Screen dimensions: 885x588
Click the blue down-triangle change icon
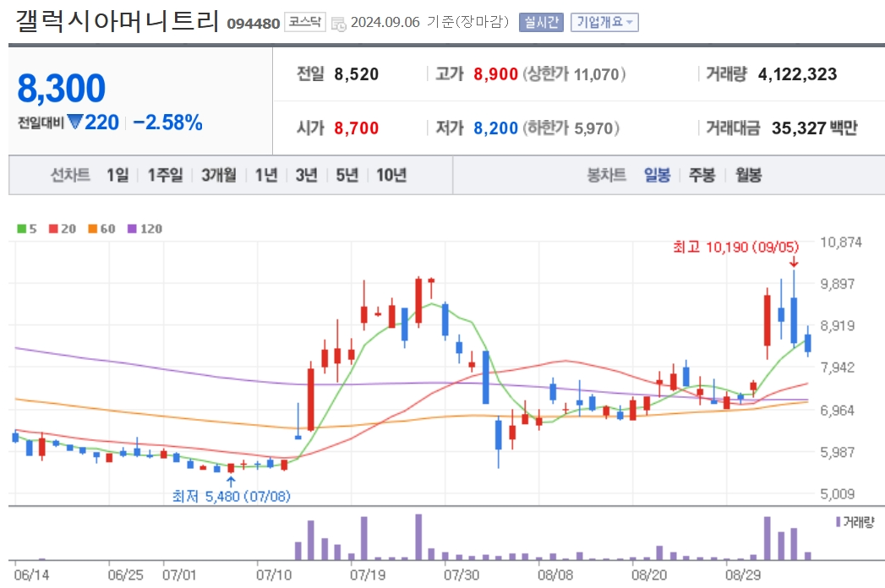[75, 122]
